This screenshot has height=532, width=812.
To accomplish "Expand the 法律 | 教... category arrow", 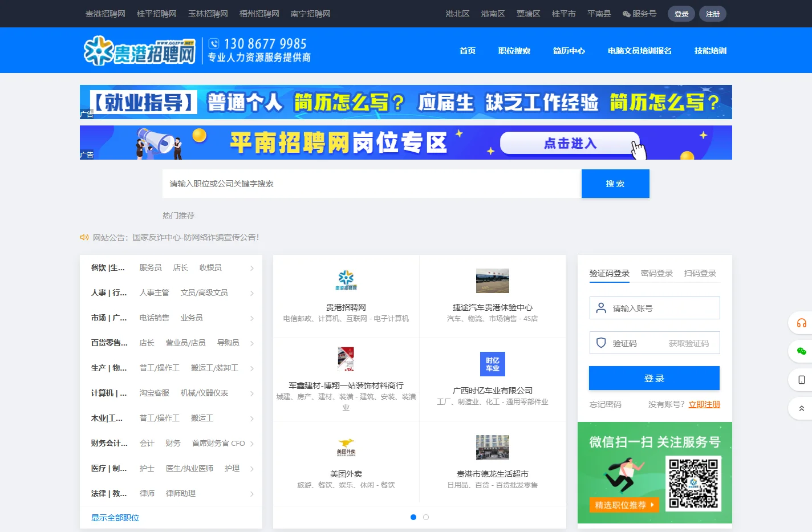I will point(252,494).
